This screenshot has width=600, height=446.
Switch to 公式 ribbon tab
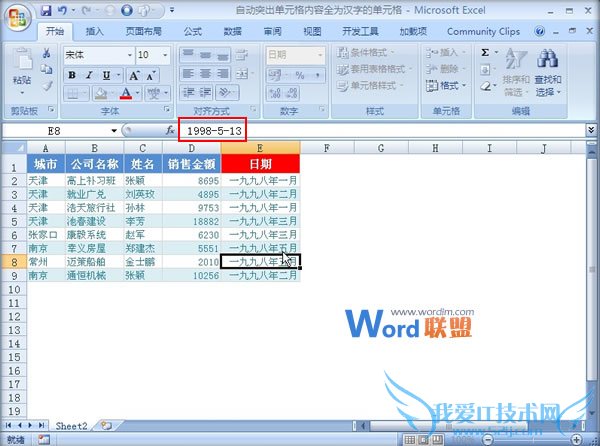coord(192,31)
